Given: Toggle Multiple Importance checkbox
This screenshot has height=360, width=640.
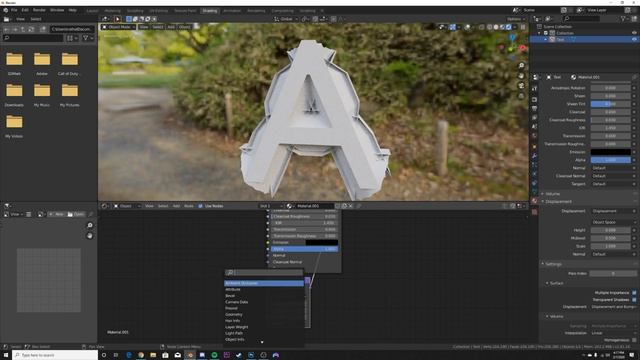Looking at the screenshot, I should point(634,293).
